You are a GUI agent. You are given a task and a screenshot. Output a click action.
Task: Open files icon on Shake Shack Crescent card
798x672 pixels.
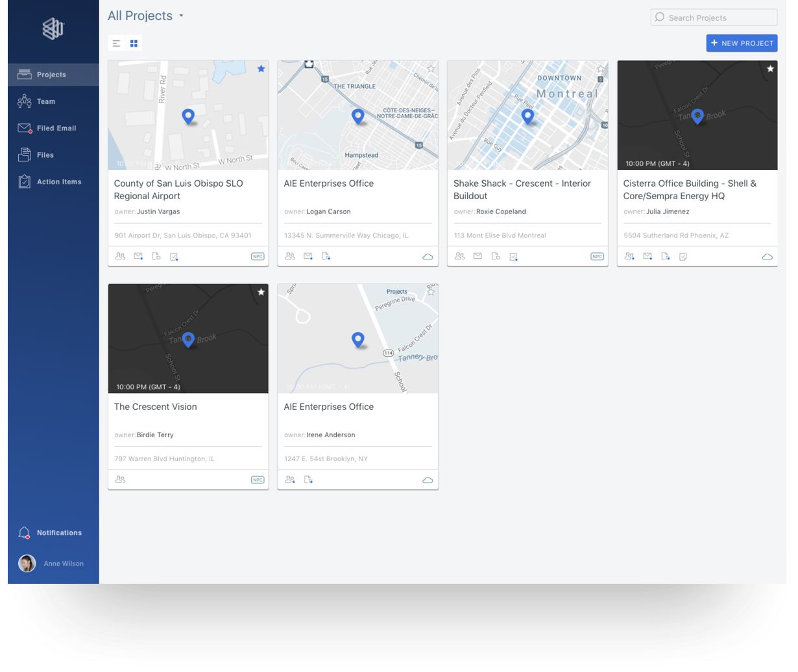[496, 256]
